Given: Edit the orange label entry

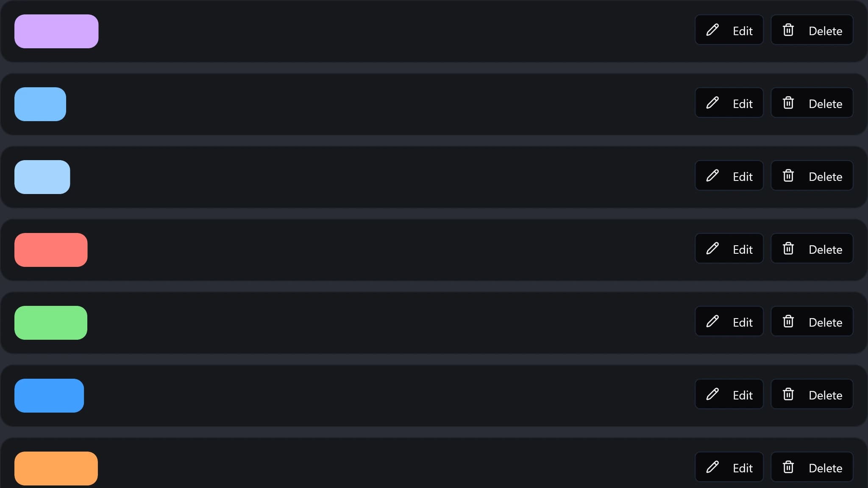Looking at the screenshot, I should (x=729, y=467).
